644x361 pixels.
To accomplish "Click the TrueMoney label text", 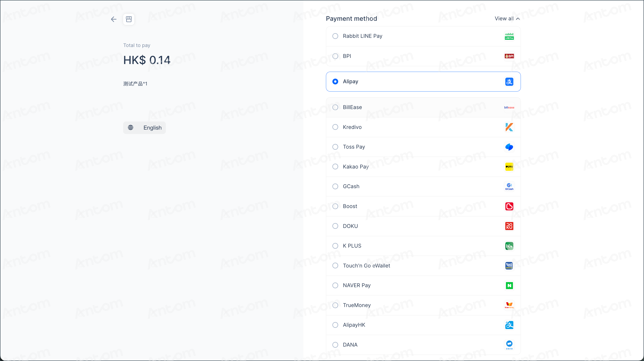I will [x=357, y=305].
